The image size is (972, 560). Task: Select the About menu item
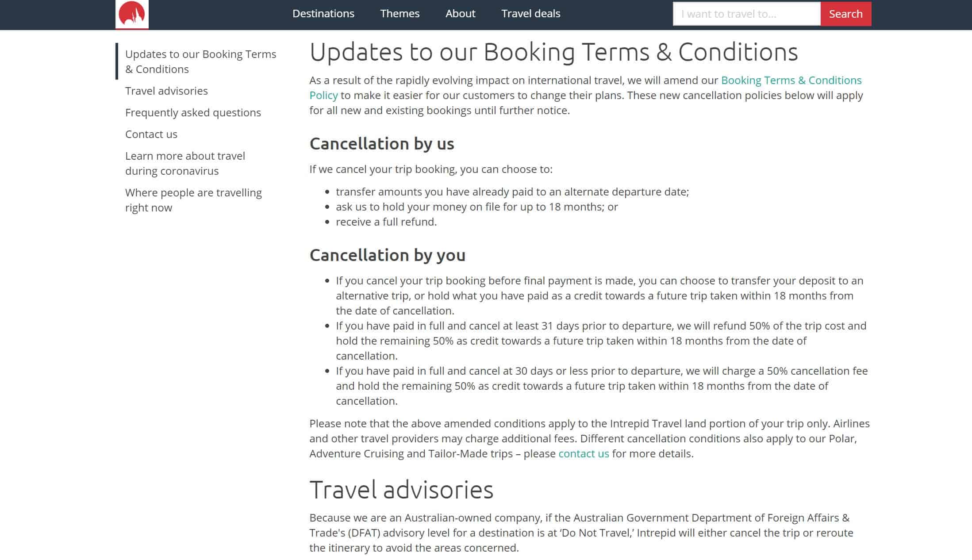(x=461, y=14)
